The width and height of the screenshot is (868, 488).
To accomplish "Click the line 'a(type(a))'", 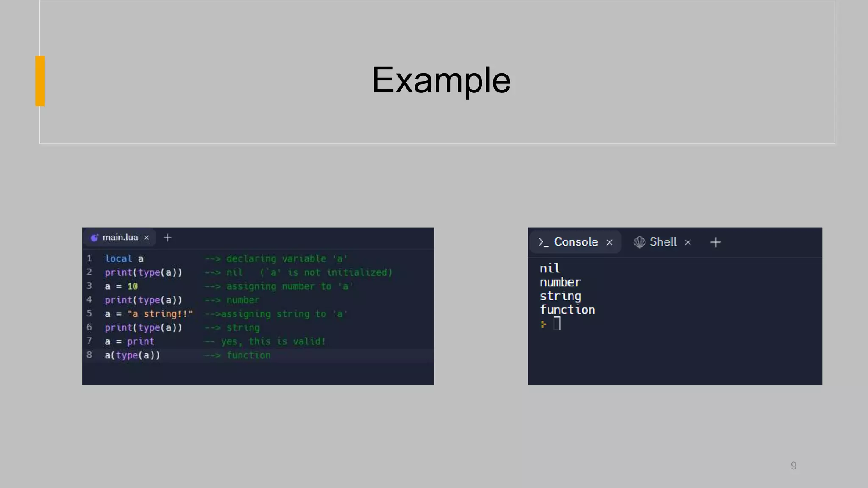I will pos(132,355).
